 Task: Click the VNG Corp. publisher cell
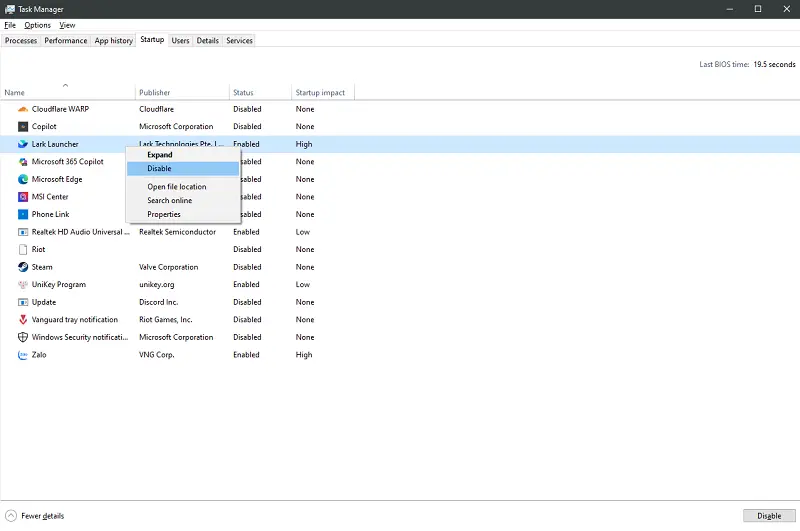coord(157,355)
